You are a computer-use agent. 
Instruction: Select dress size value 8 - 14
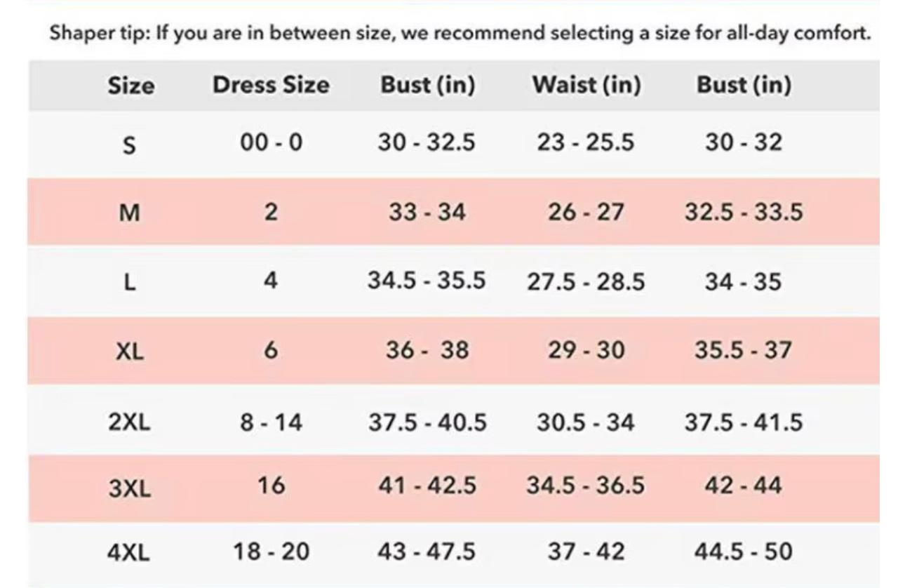tap(270, 422)
